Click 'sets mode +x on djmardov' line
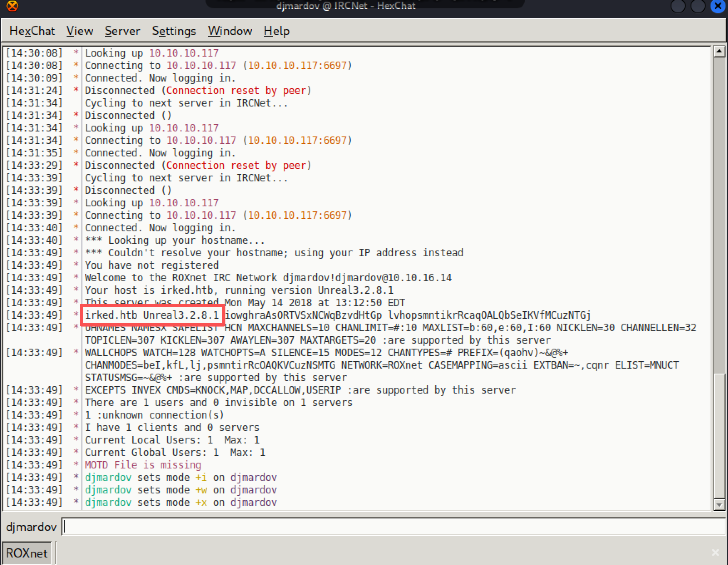Screen dimensions: 728x565 (181, 502)
